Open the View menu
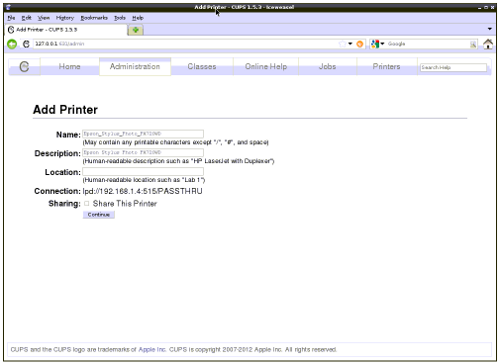This screenshot has height=363, width=500. 44,18
